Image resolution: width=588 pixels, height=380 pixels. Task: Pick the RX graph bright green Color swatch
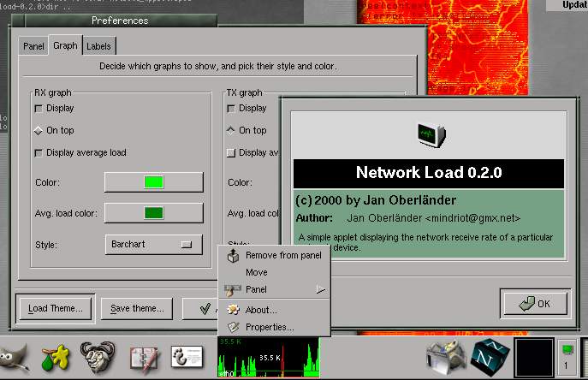pos(153,182)
